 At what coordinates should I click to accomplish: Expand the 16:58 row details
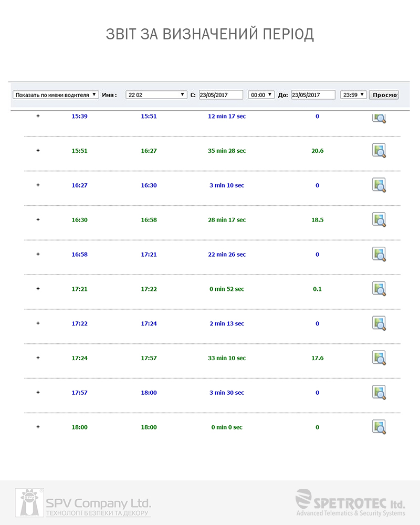pyautogui.click(x=38, y=254)
